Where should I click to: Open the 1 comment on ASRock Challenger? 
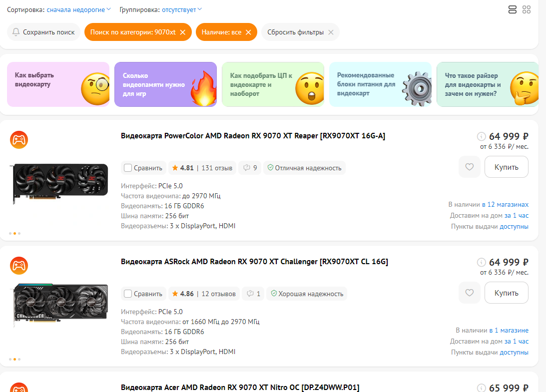click(253, 294)
